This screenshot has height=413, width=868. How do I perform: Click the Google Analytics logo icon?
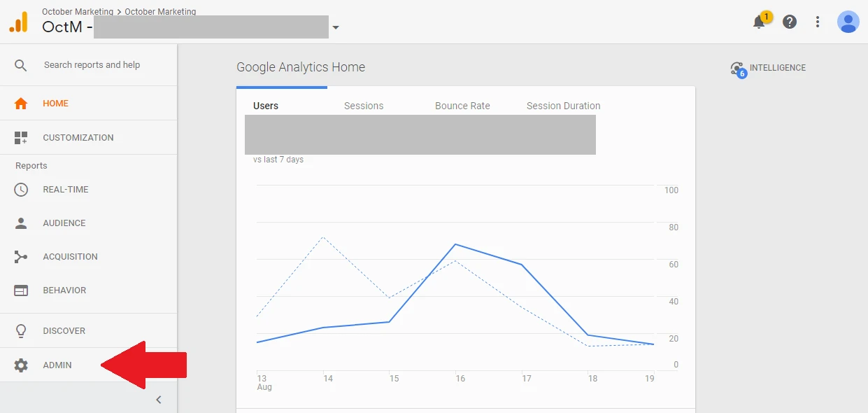pos(19,22)
